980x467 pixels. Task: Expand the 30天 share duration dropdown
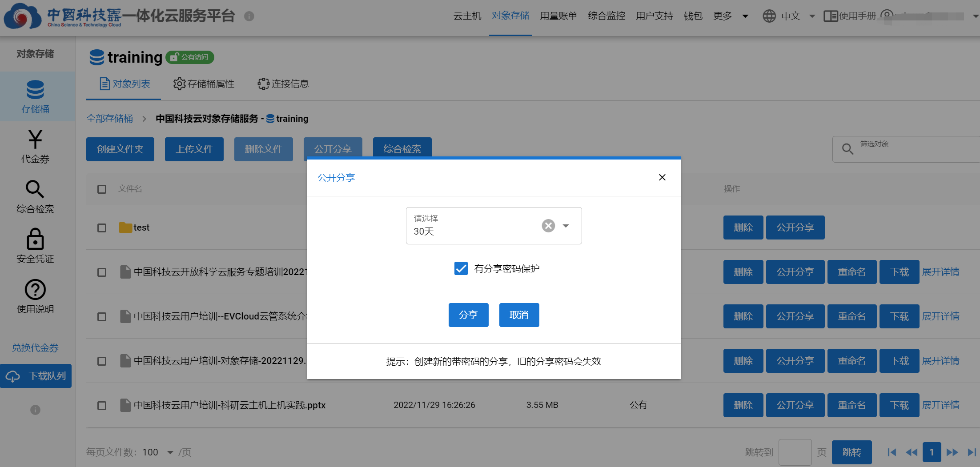tap(566, 226)
